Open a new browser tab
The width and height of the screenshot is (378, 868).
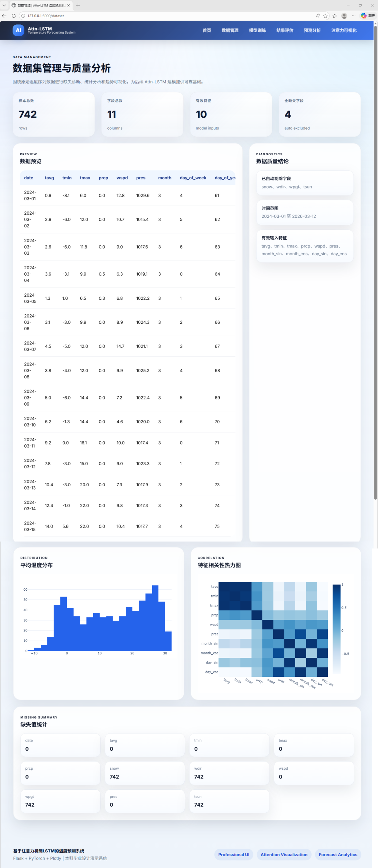point(78,5)
